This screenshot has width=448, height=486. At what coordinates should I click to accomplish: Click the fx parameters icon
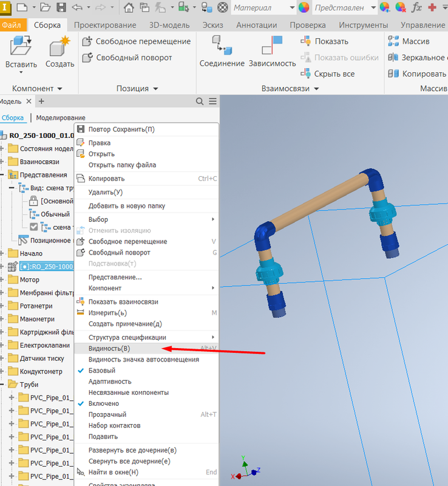pyautogui.click(x=416, y=7)
